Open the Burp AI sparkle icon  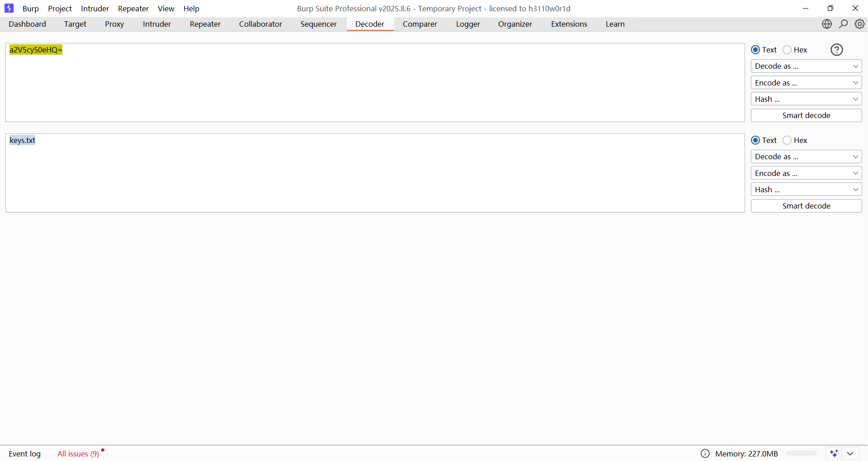click(x=834, y=453)
